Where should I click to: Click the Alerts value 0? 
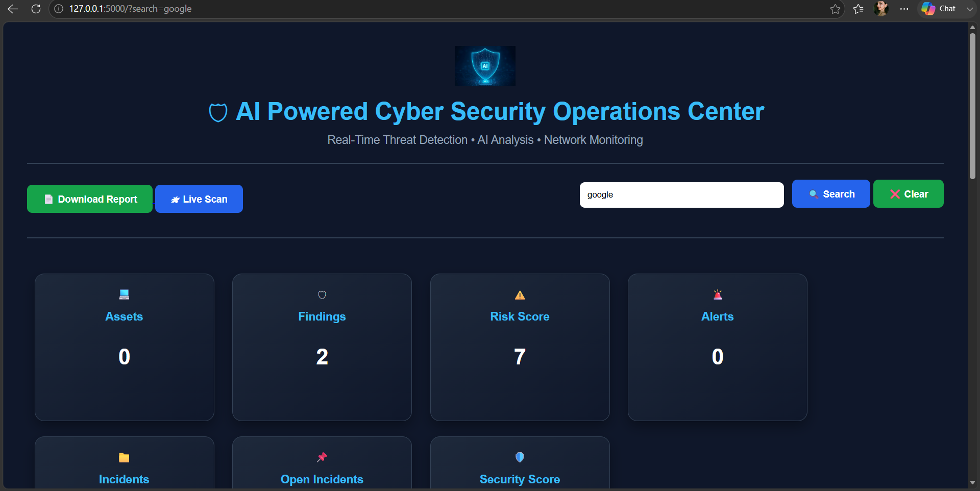[x=718, y=357]
